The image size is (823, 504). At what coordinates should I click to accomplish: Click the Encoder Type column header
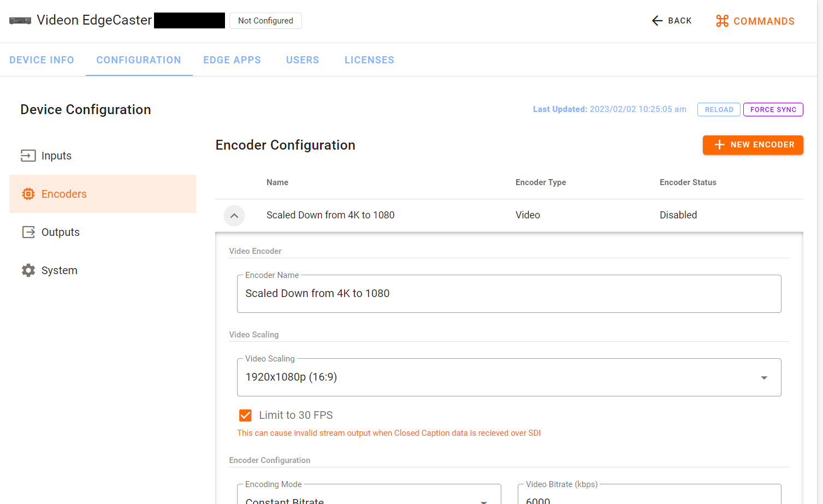(x=541, y=182)
